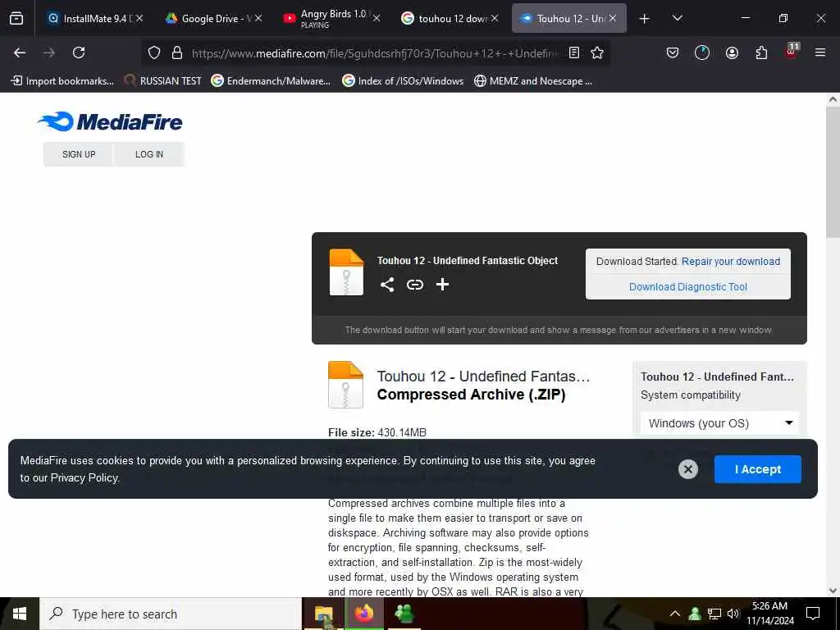This screenshot has width=840, height=630.
Task: Switch to the touhou 12 download search tab
Action: click(446, 18)
